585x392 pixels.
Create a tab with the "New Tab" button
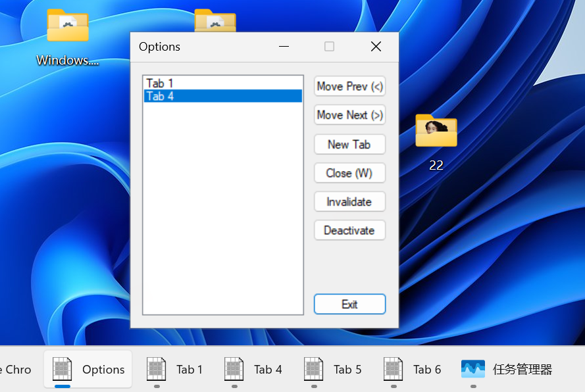pyautogui.click(x=349, y=144)
